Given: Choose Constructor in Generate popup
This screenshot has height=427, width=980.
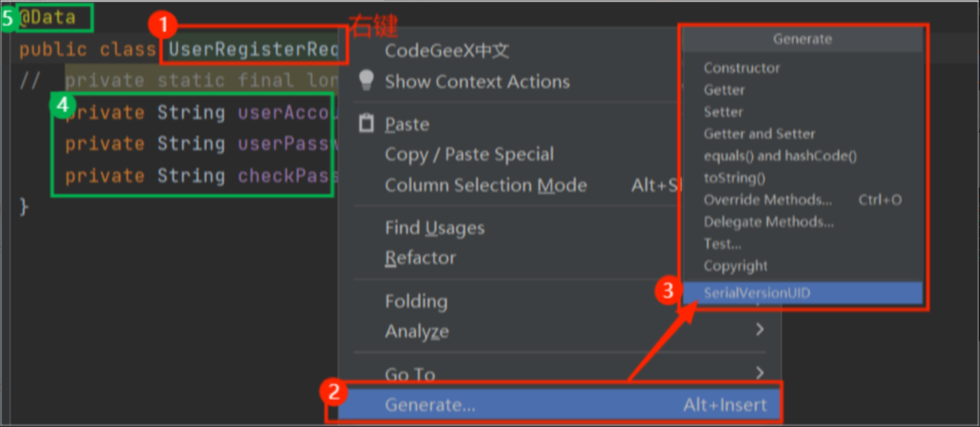Looking at the screenshot, I should pos(741,68).
